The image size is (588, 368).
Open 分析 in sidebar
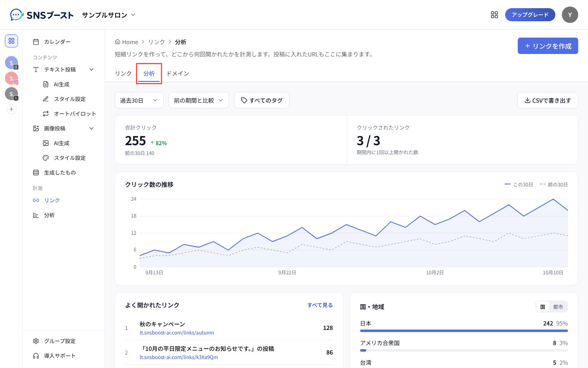[x=64, y=215]
